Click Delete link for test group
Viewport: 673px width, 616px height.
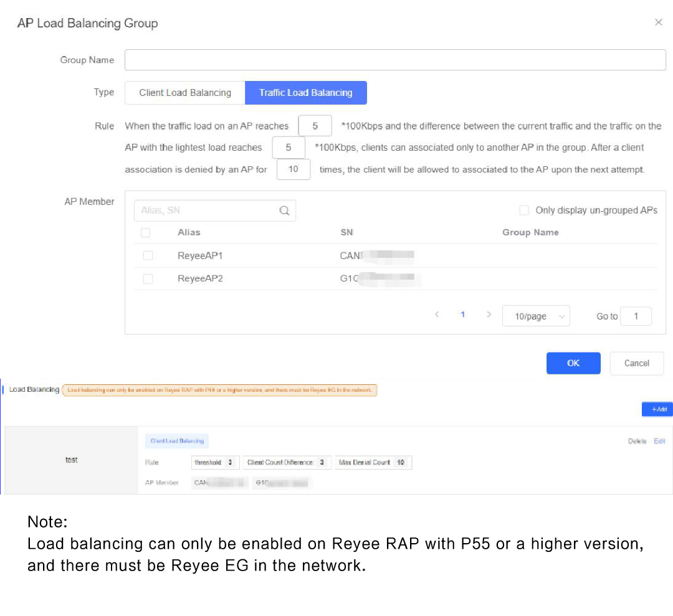637,442
